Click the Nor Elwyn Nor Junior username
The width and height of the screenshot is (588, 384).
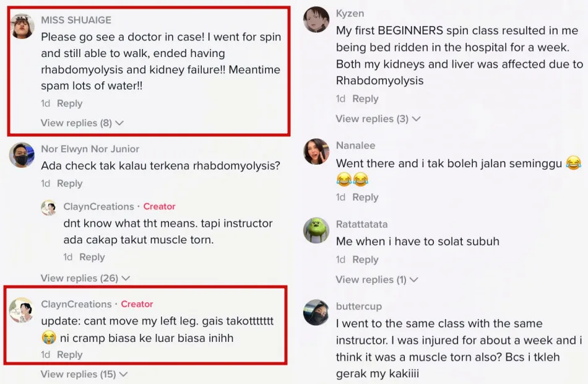click(x=90, y=149)
